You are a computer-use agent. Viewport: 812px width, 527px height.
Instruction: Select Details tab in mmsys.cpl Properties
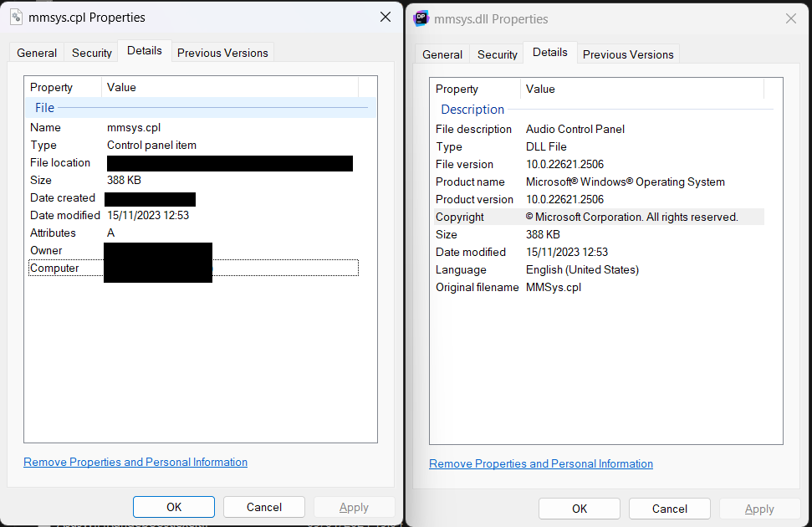pos(145,51)
